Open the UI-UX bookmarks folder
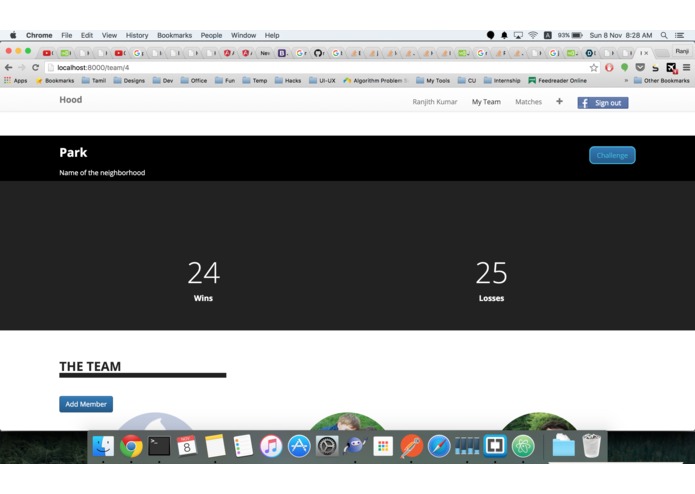 pos(322,81)
